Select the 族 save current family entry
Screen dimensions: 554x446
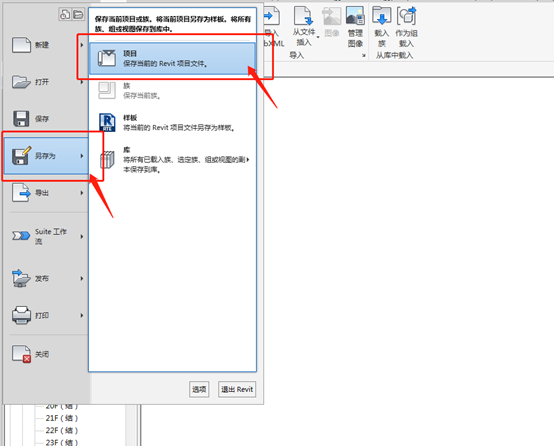click(x=172, y=90)
